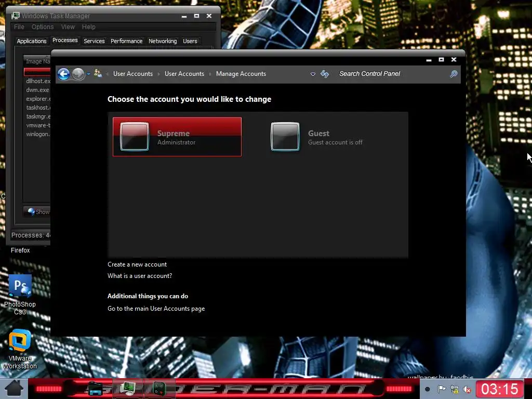The height and width of the screenshot is (399, 532).
Task: Select first User Accounts breadcrumb
Action: (x=133, y=74)
